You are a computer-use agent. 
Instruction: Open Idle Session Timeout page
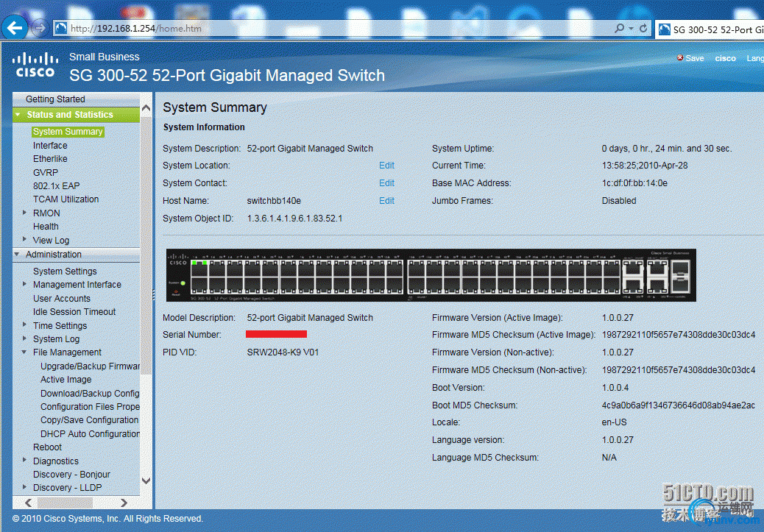[74, 312]
